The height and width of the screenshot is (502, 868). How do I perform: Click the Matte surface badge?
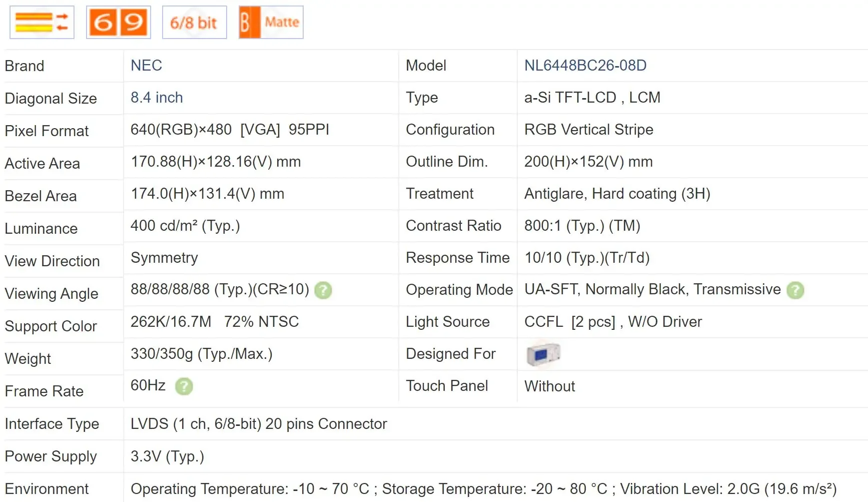pyautogui.click(x=271, y=23)
